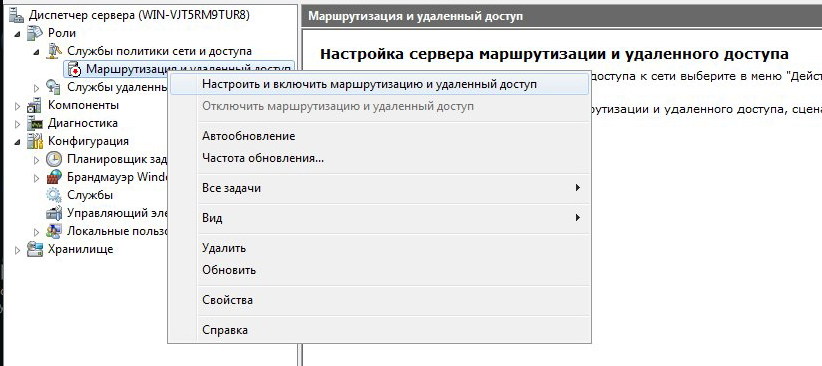Click the Службы gear icon
Screen dimensions: 822x366
pos(55,195)
